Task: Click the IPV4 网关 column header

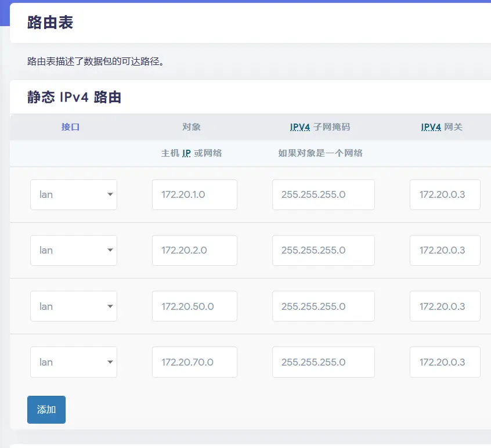Action: (x=442, y=127)
